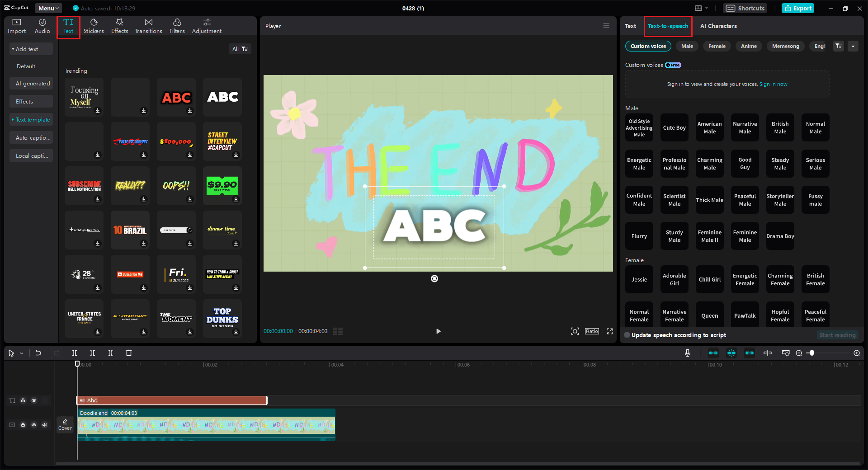The image size is (868, 470).
Task: Open the Transitions panel
Action: pos(148,27)
